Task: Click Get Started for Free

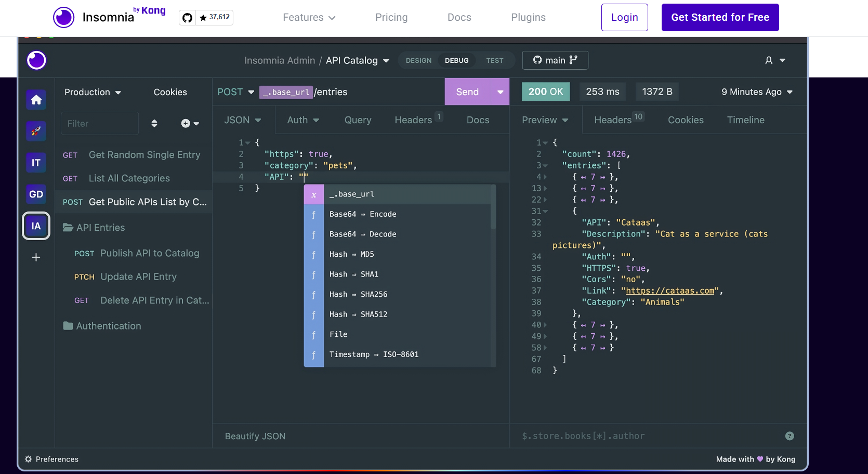Action: (720, 17)
